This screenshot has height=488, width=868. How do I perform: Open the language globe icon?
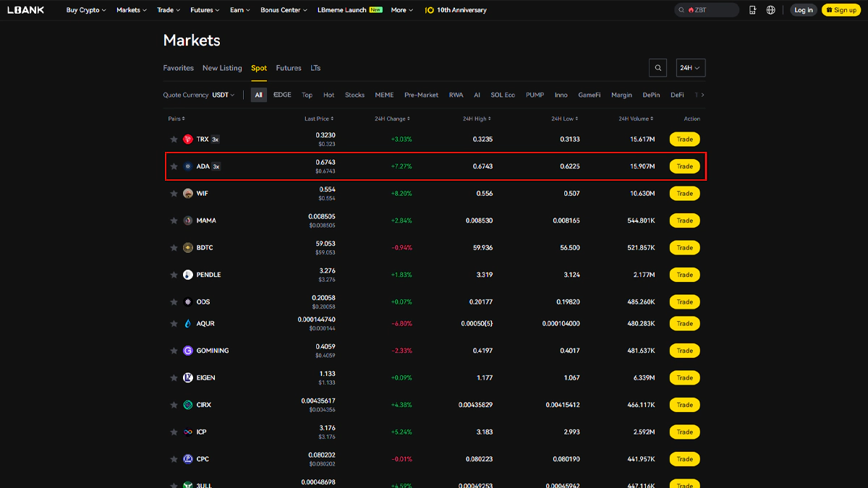(x=771, y=10)
